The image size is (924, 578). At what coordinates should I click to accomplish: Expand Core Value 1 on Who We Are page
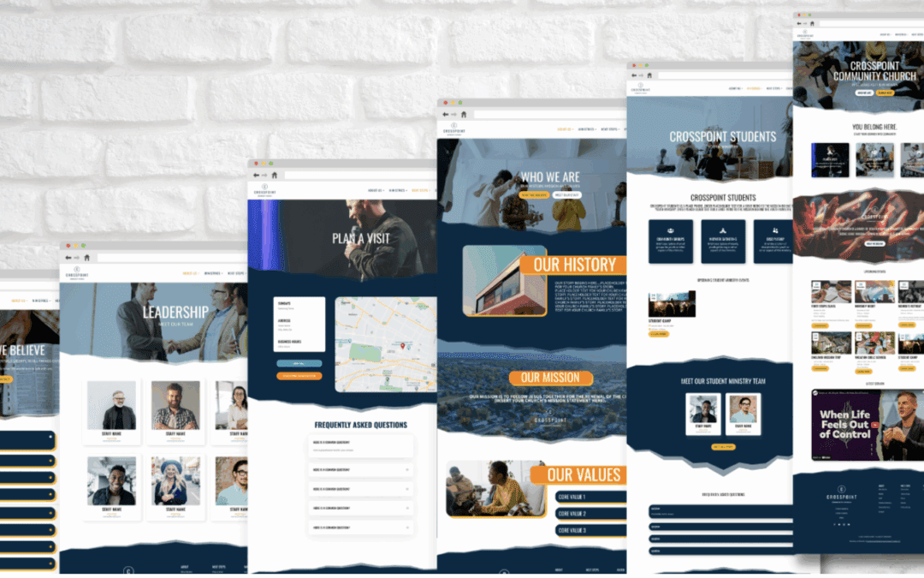pyautogui.click(x=590, y=497)
